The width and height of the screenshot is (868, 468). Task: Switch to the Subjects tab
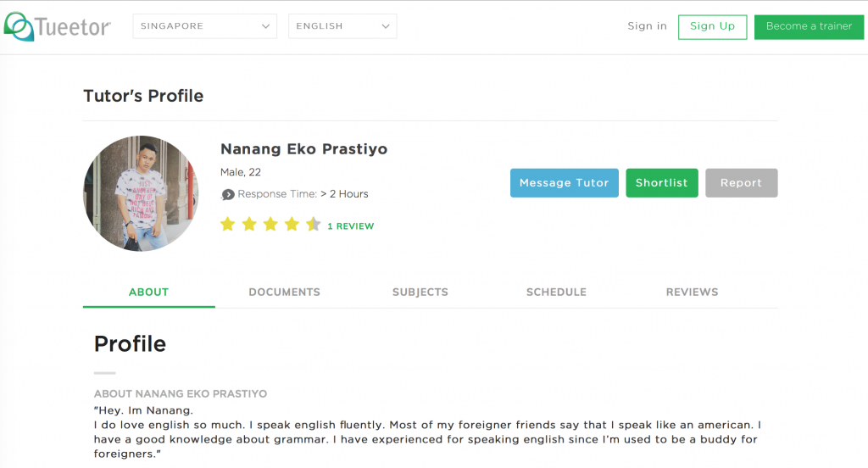click(420, 292)
